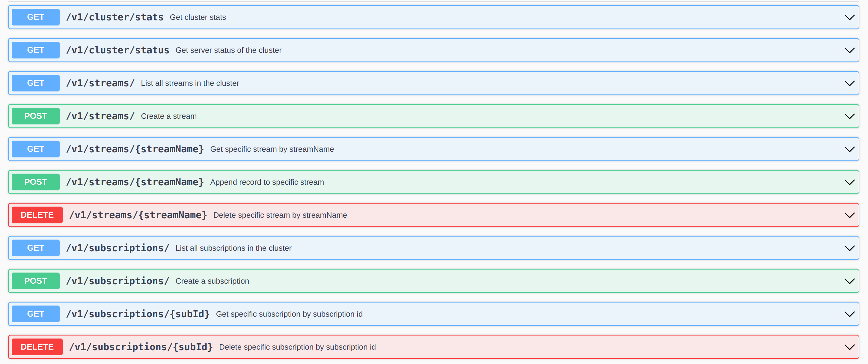Expand chevron on List all subscriptions row
Image resolution: width=868 pixels, height=364 pixels.
click(849, 248)
